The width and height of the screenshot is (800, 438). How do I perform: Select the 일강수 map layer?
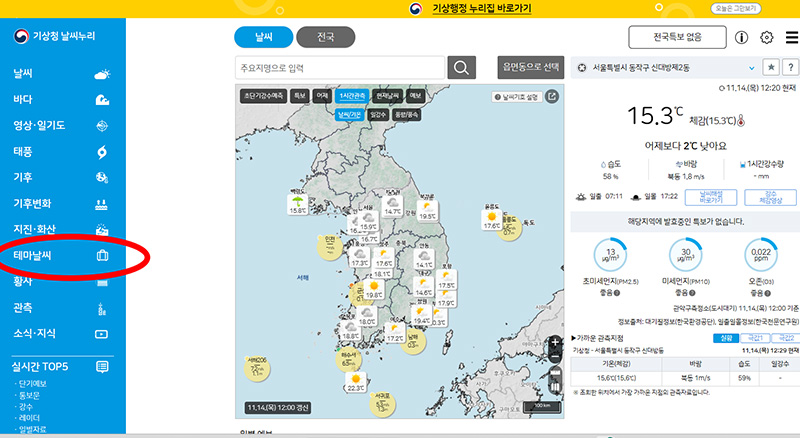(378, 115)
